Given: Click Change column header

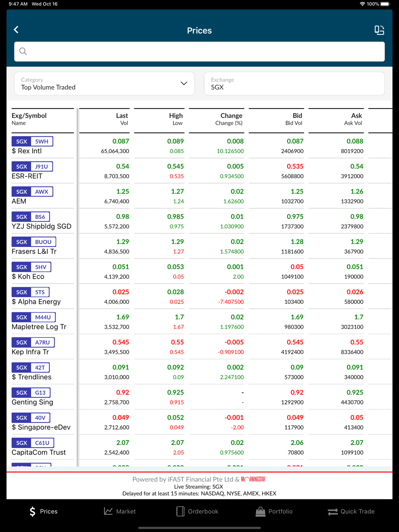Looking at the screenshot, I should tap(231, 116).
